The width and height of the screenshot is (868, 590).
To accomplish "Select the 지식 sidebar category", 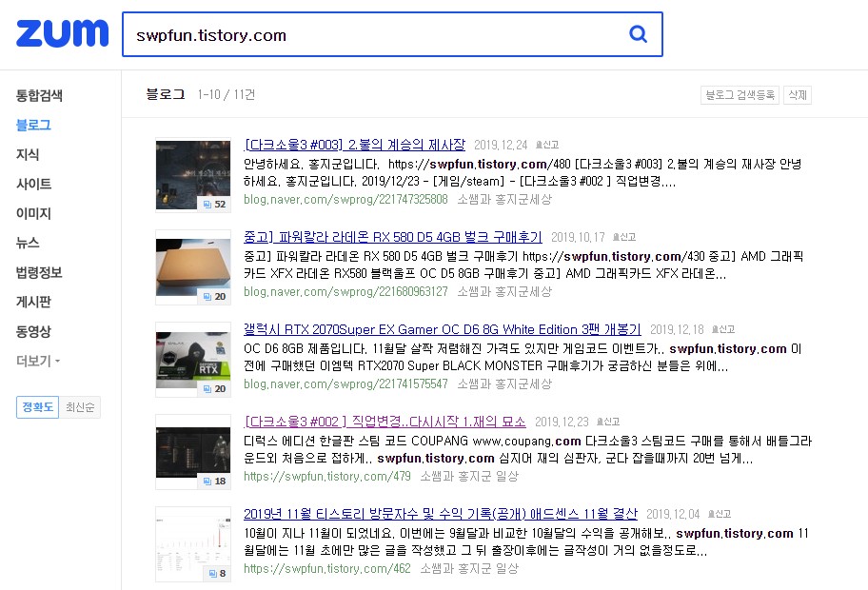I will click(x=27, y=154).
